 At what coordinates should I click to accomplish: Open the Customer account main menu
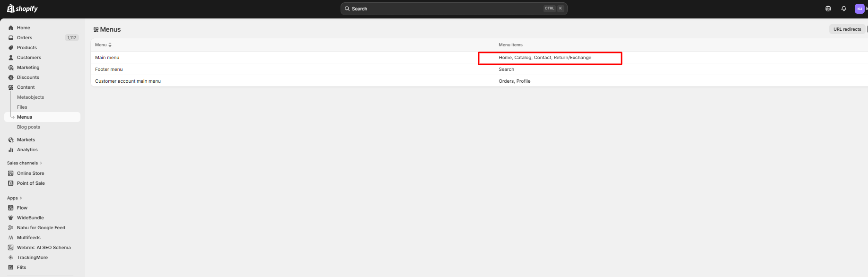click(128, 81)
